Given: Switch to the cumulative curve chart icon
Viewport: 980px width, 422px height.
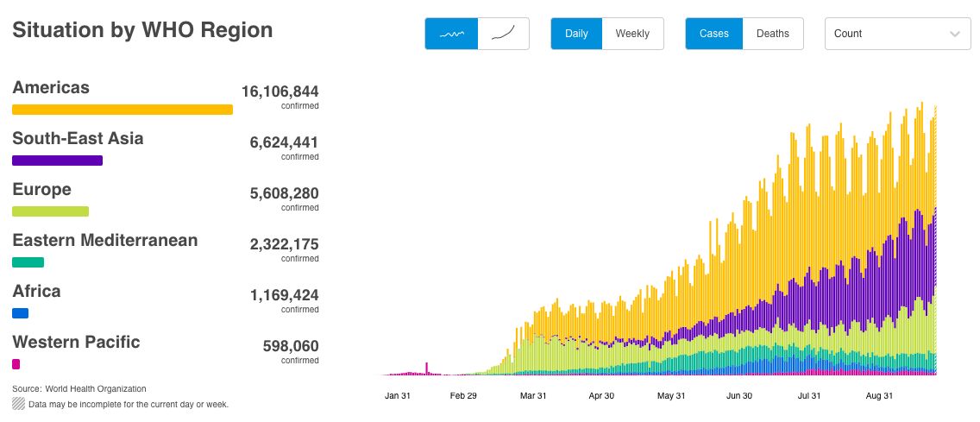Looking at the screenshot, I should [503, 34].
